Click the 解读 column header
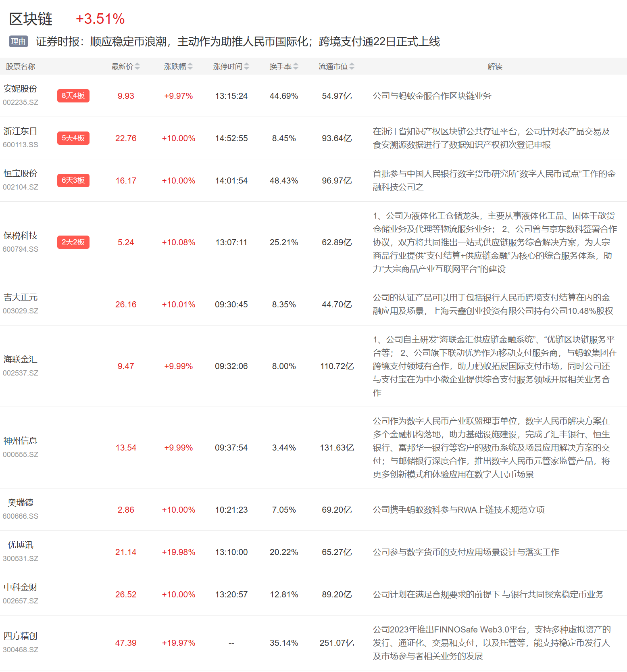 pos(495,67)
